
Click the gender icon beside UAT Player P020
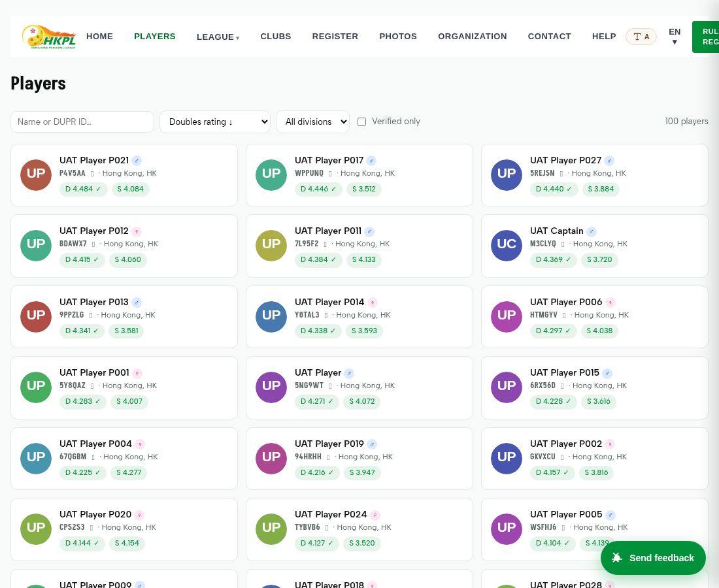(139, 515)
